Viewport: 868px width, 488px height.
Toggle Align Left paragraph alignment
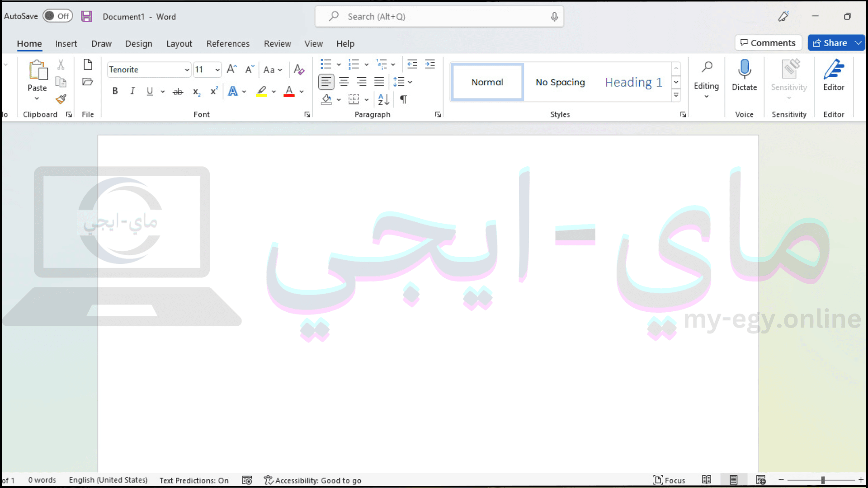tap(326, 82)
